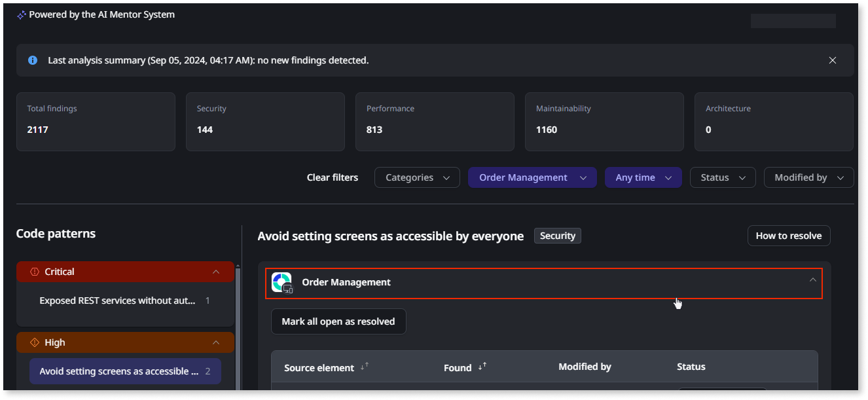Open the Status filter dropdown

[x=723, y=177]
